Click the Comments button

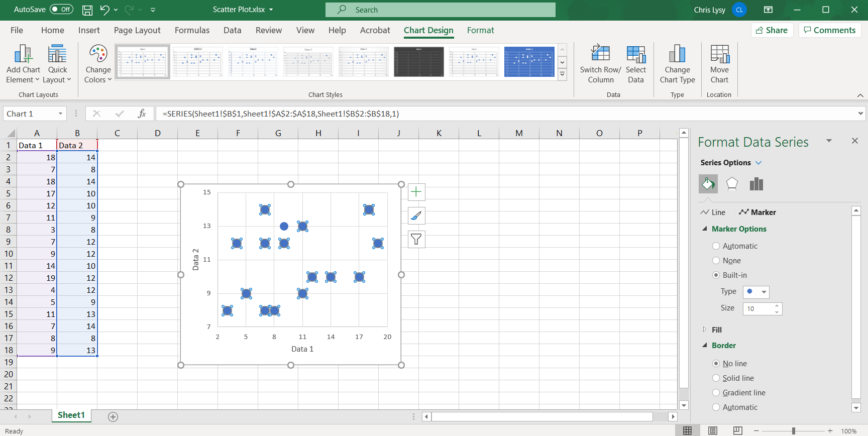click(830, 30)
